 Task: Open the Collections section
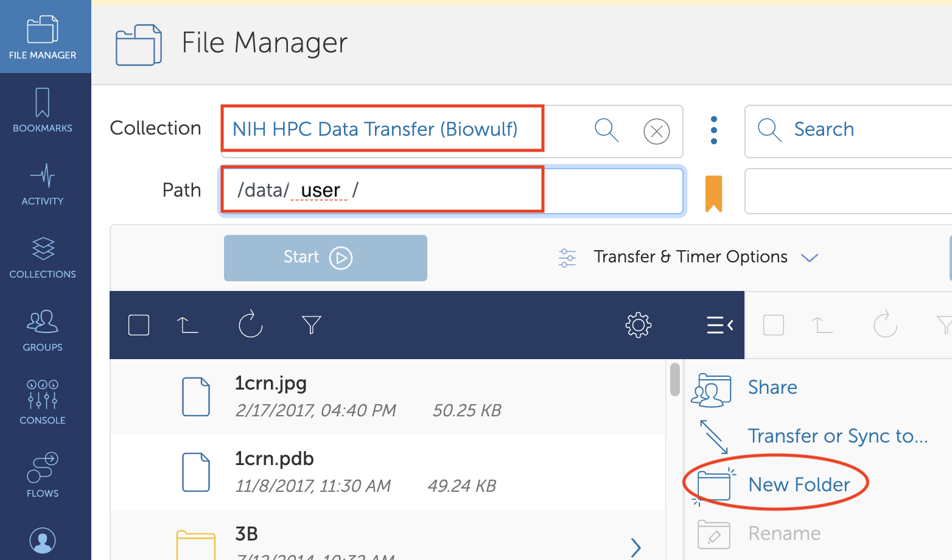click(x=43, y=256)
